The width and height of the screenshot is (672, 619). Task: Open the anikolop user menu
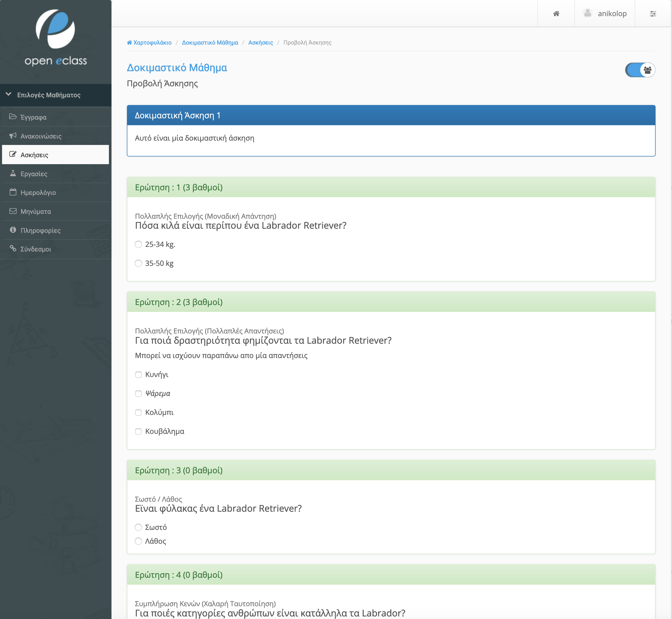tap(605, 13)
